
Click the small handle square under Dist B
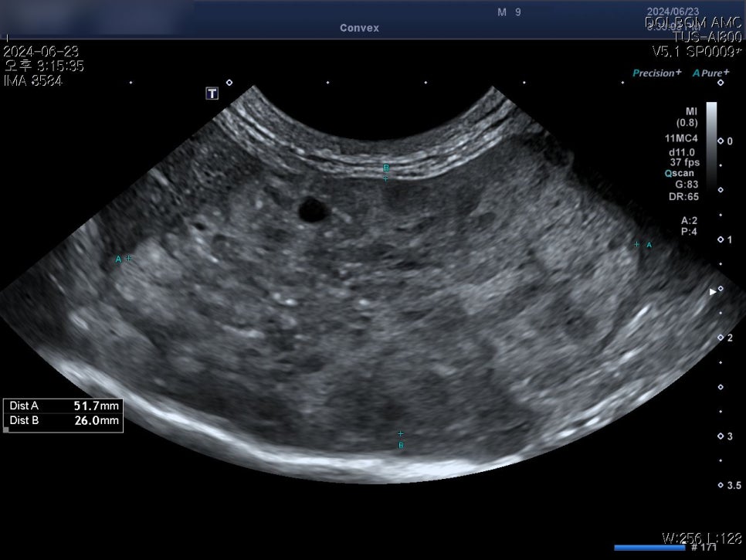pos(5,430)
